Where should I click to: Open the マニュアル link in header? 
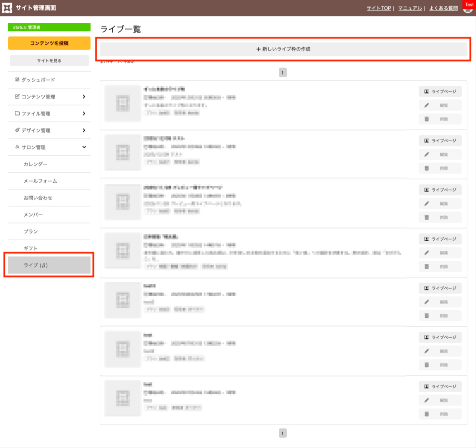[410, 8]
